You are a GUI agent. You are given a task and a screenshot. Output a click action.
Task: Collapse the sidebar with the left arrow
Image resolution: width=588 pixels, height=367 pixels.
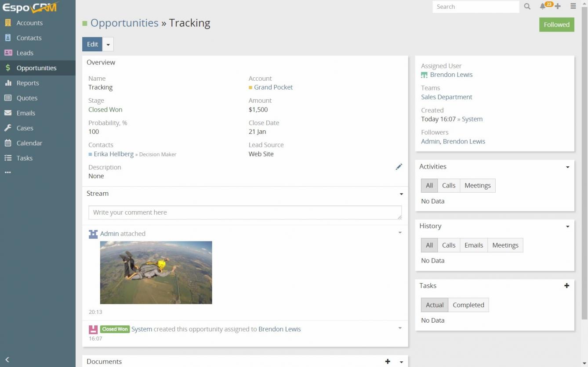(7, 360)
